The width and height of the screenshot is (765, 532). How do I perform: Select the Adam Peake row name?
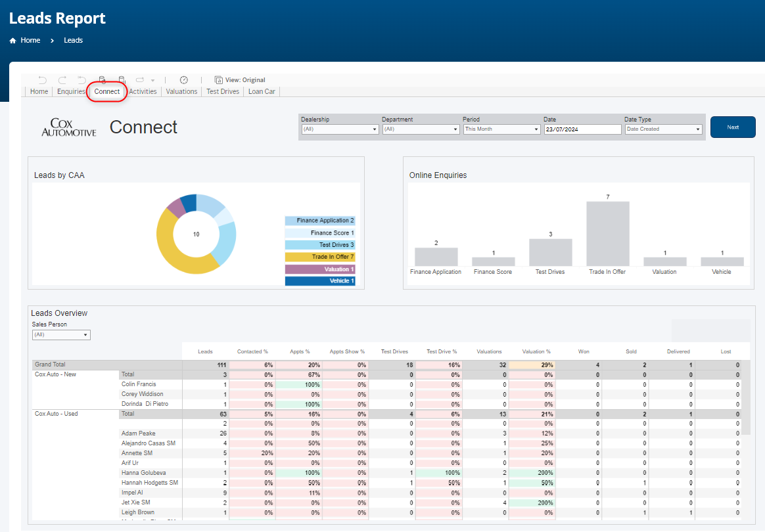[139, 433]
